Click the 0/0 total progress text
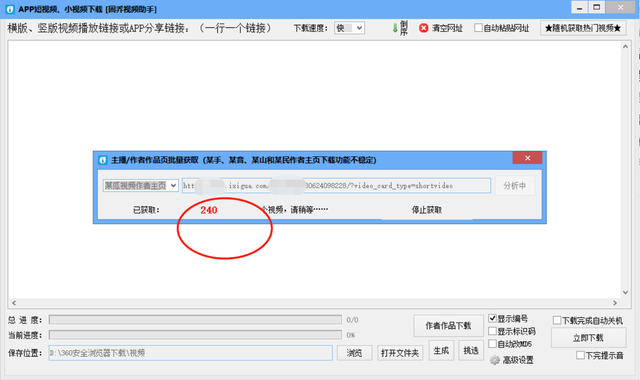Image resolution: width=640 pixels, height=380 pixels. (352, 320)
